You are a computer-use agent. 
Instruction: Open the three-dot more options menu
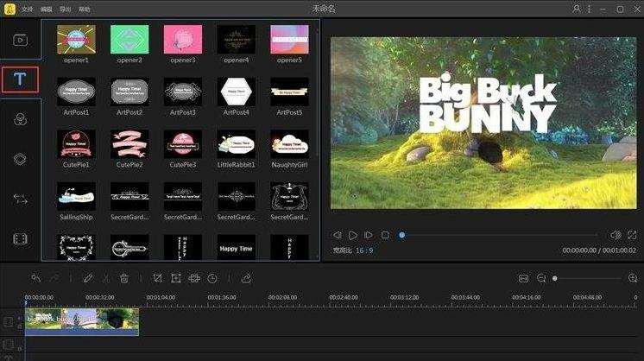tap(590, 9)
